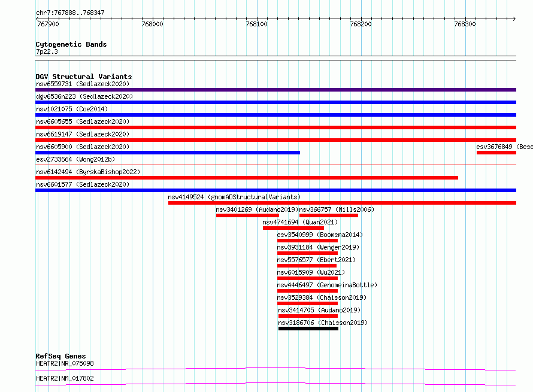Click the right arrow on the ruler

[x=514, y=19]
